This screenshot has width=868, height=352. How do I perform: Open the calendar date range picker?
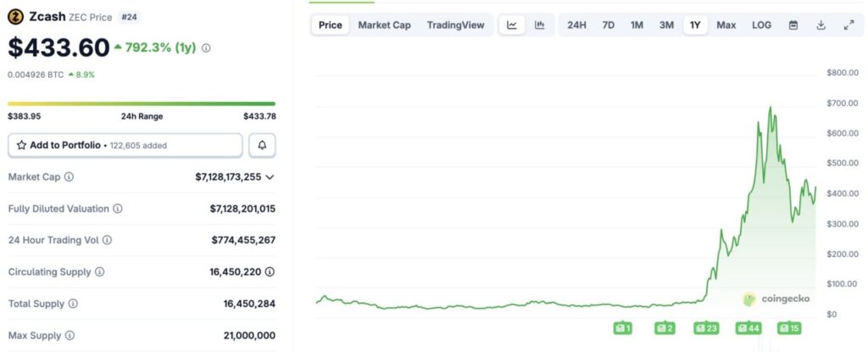(793, 25)
